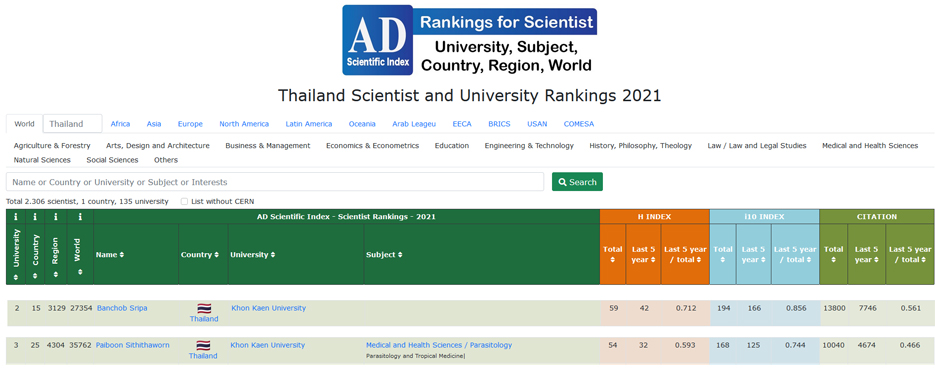Click Banchob Sripa's Thailand flag icon
Screen dimensions: 935x388
coord(204,309)
